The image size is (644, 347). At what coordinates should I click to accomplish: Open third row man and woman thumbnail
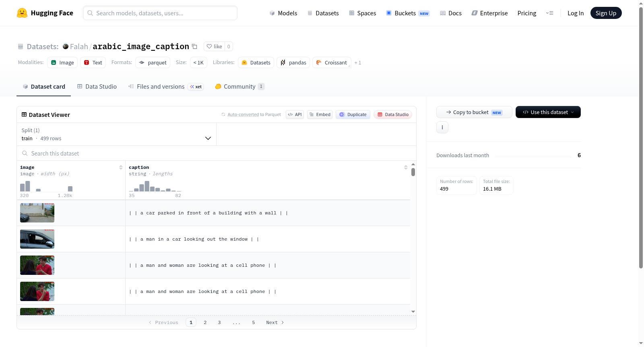coord(37,265)
